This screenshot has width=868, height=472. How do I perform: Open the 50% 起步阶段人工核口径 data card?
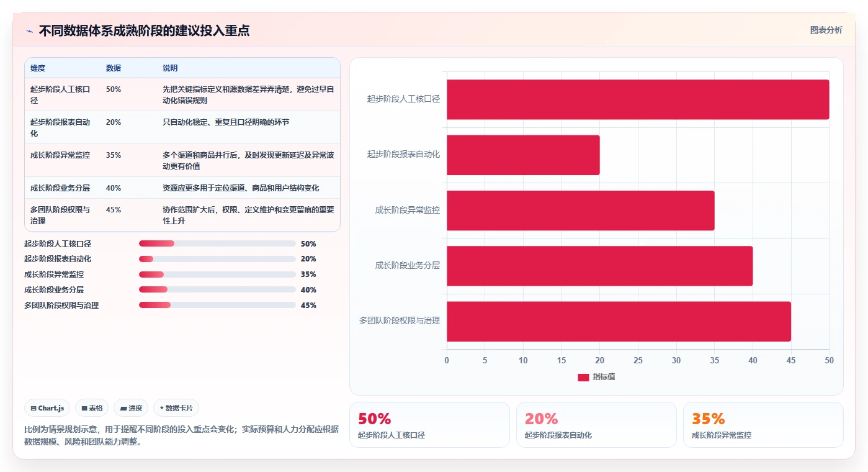tap(429, 425)
